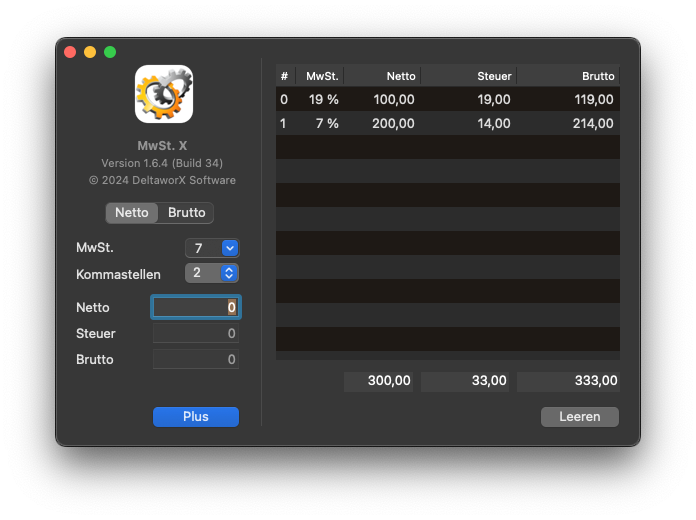696x520 pixels.
Task: Click the Kommastellen stepper arrows
Action: [x=229, y=273]
